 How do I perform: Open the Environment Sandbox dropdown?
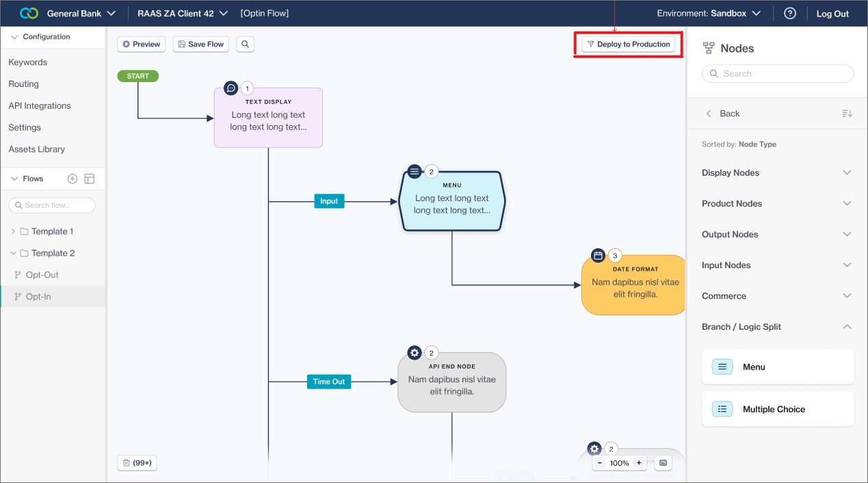pos(709,14)
